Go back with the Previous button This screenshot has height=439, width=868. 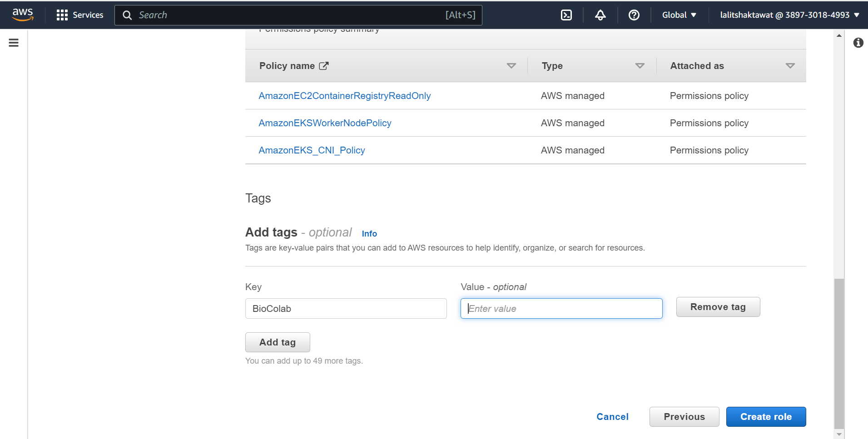tap(684, 417)
